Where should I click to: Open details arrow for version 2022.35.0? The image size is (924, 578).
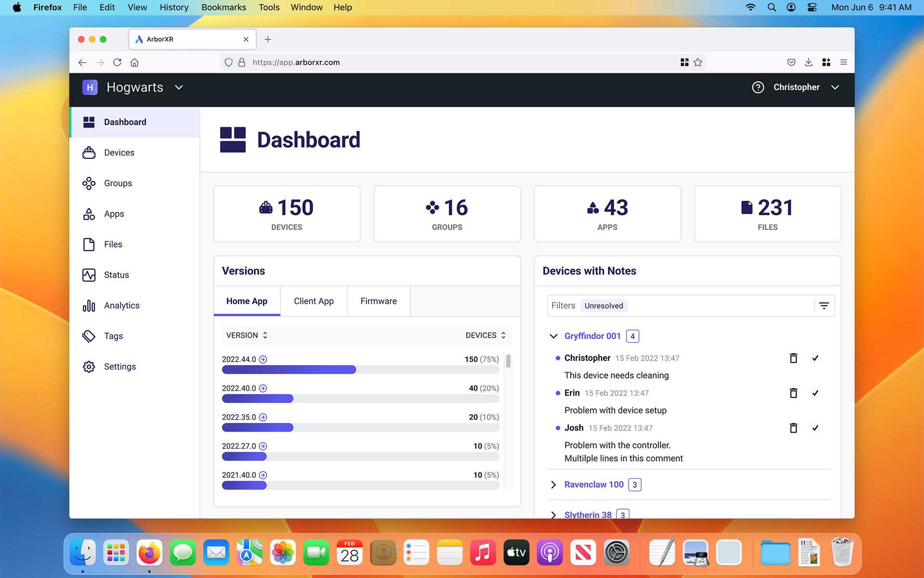(263, 417)
